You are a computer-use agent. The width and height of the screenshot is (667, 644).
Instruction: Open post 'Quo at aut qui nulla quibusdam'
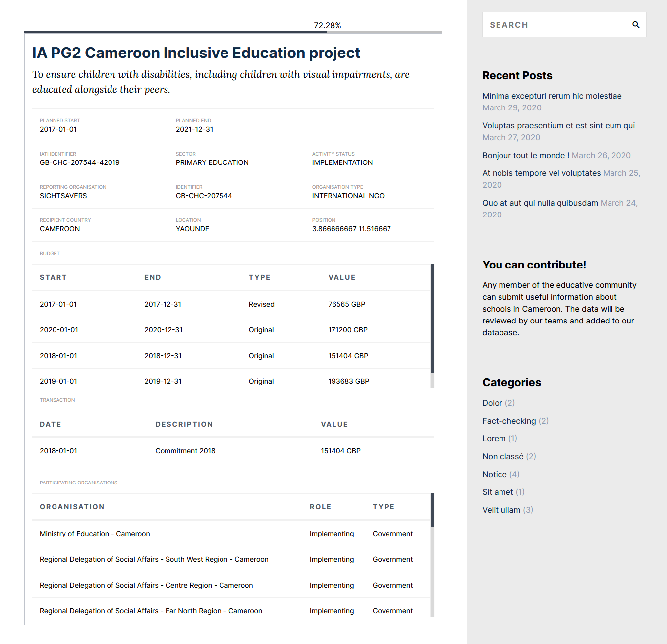[x=540, y=203]
